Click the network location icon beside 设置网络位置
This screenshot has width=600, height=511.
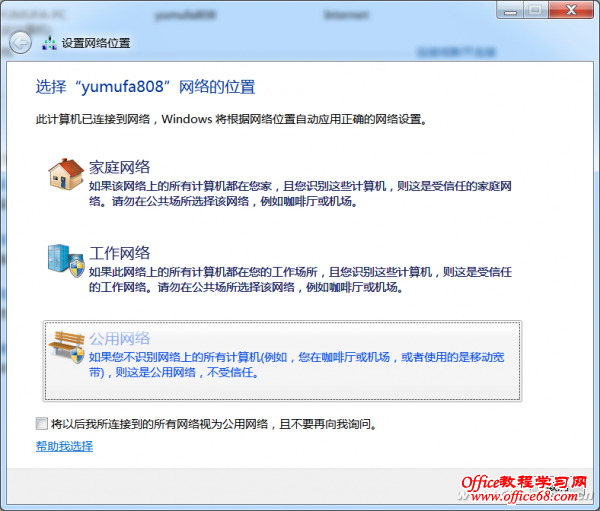(49, 43)
